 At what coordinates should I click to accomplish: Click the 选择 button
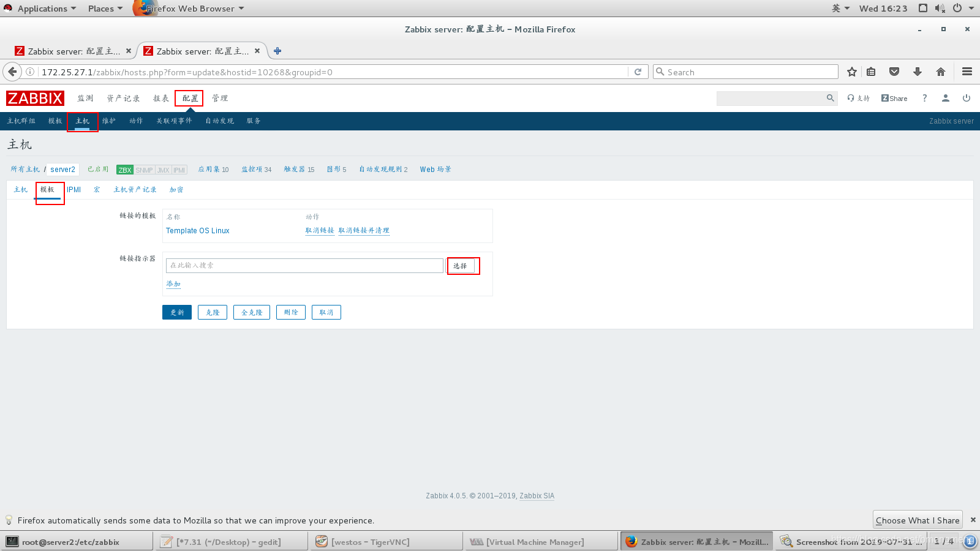[x=460, y=266]
